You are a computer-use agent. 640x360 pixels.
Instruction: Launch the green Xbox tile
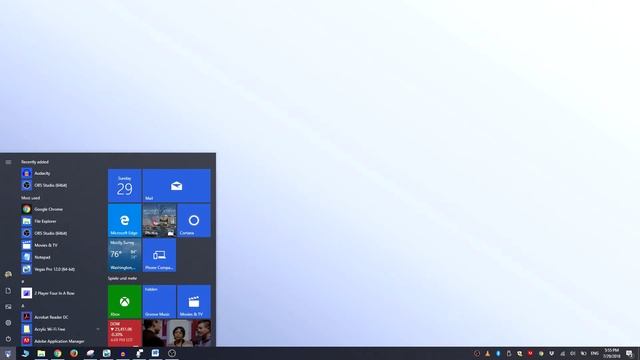point(124,302)
